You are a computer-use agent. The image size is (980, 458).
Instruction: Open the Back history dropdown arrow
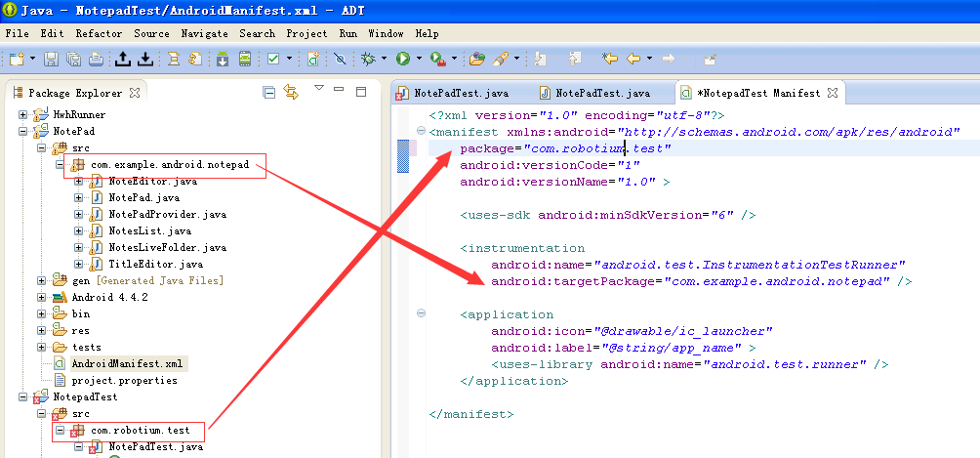(x=649, y=59)
